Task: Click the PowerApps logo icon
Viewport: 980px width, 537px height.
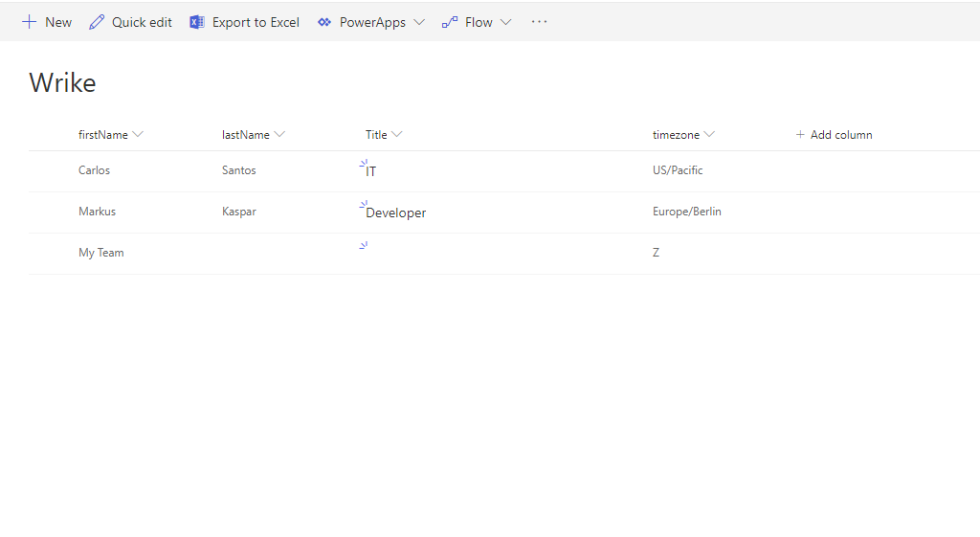Action: 324,22
